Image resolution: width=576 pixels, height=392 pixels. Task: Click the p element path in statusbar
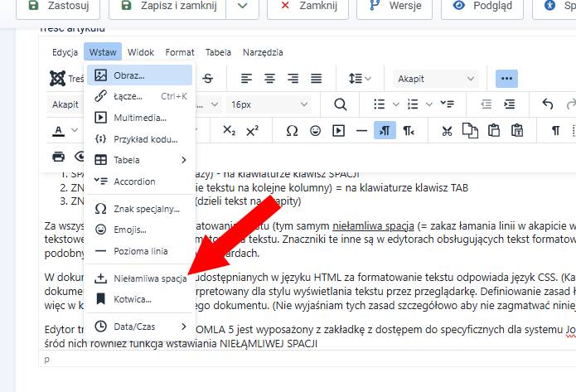46,360
